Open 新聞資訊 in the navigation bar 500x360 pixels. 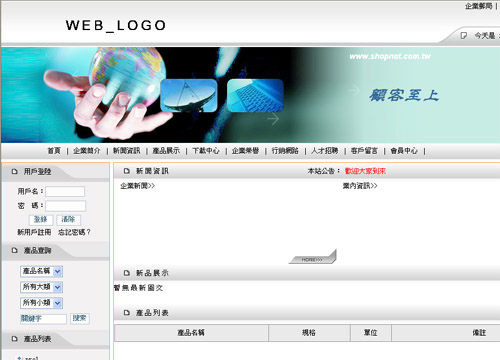click(x=126, y=151)
